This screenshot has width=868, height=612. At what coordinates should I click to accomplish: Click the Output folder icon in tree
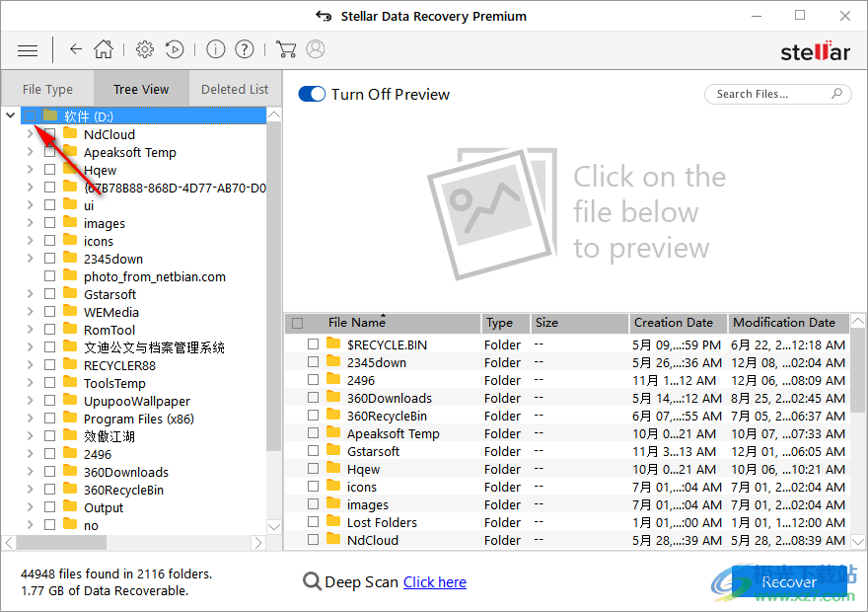point(70,506)
